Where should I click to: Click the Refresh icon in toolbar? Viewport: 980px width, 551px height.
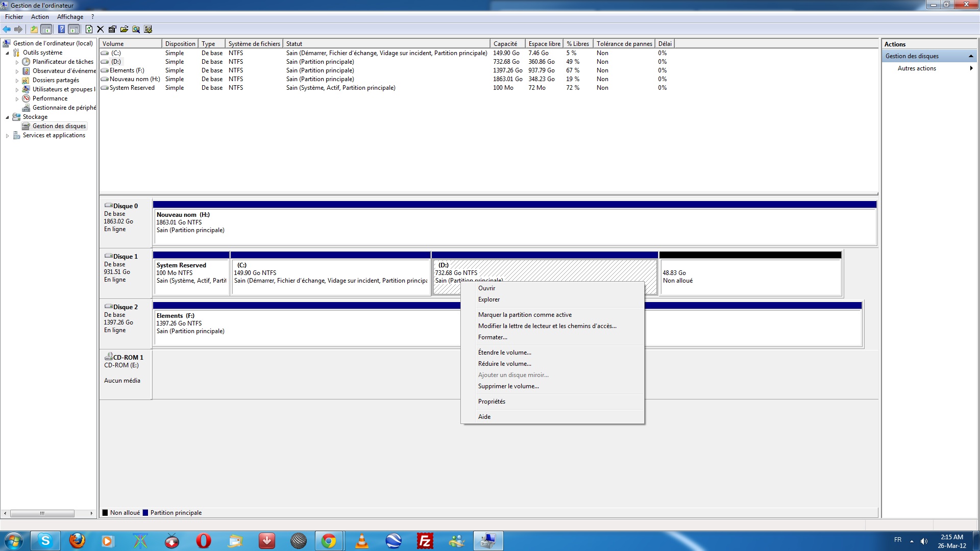coord(89,30)
